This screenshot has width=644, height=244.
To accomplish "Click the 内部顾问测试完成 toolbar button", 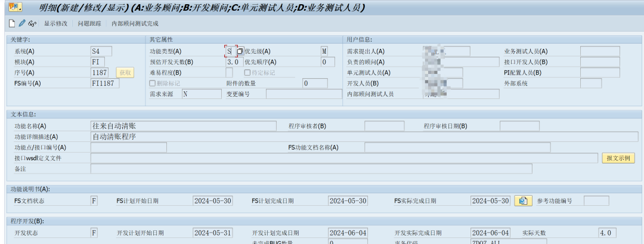I will (x=135, y=23).
